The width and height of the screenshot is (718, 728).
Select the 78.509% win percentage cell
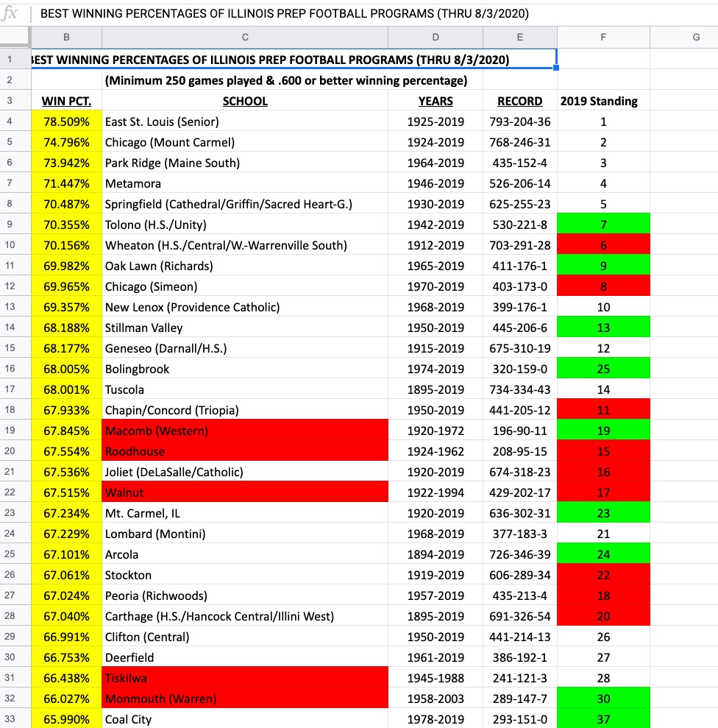(x=66, y=121)
